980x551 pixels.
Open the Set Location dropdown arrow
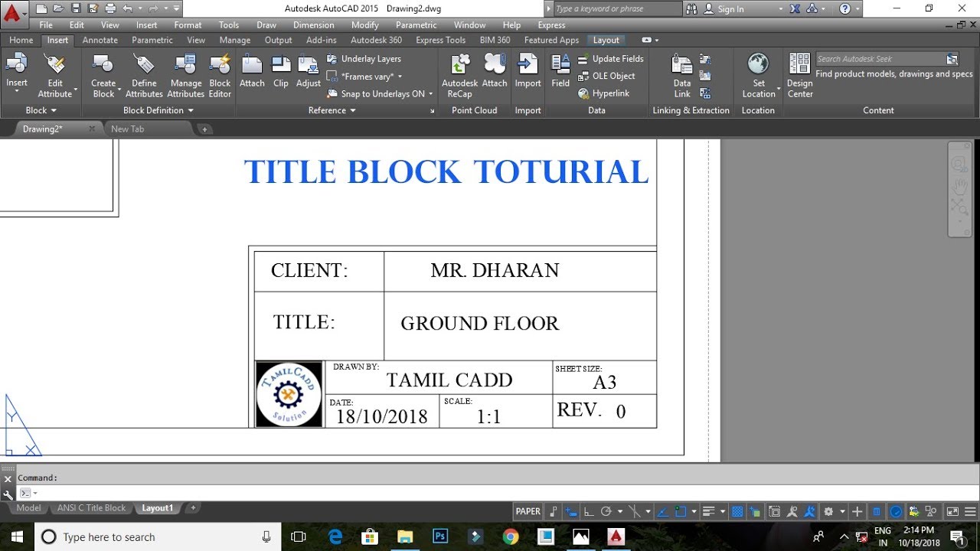click(x=779, y=90)
